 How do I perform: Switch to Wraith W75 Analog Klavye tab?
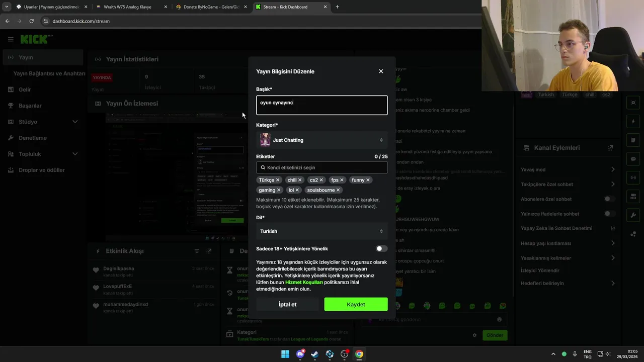132,7
